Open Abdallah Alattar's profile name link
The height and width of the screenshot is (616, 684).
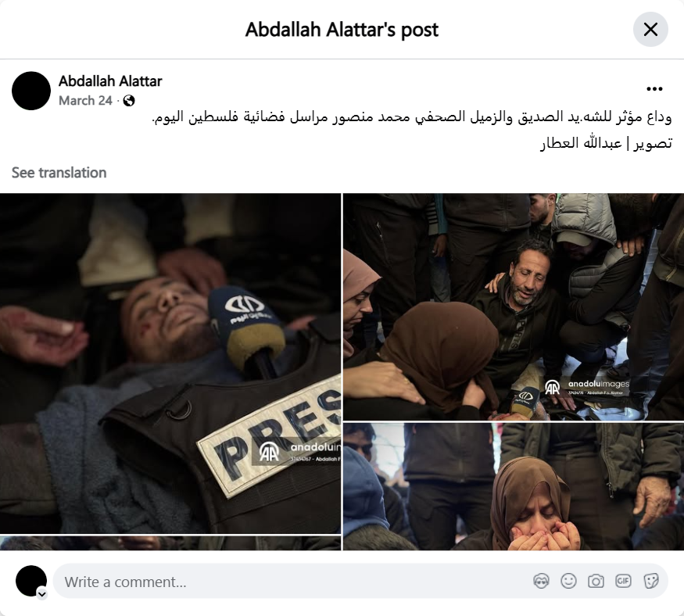tap(110, 81)
